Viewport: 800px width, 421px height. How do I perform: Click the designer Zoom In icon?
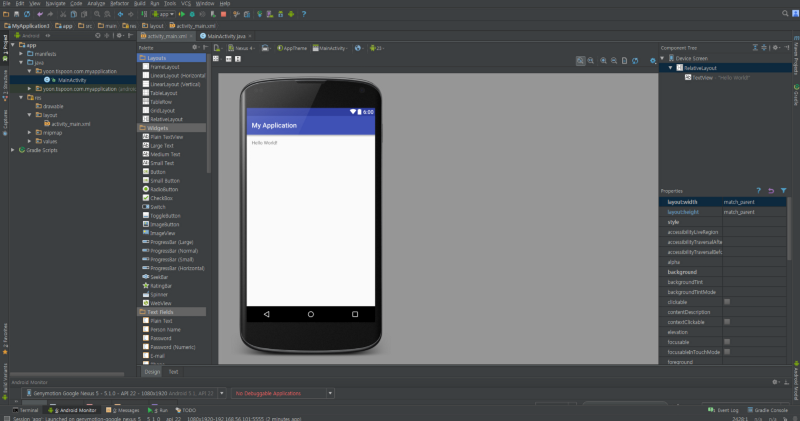[604, 61]
